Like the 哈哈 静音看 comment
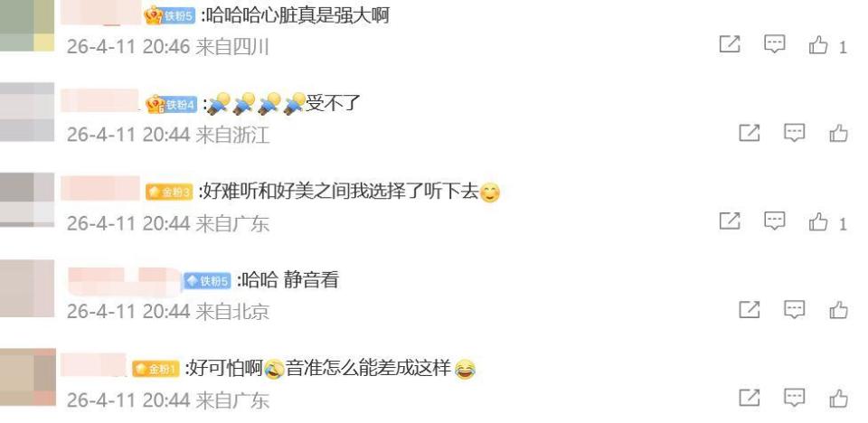868x423 pixels. 839,310
